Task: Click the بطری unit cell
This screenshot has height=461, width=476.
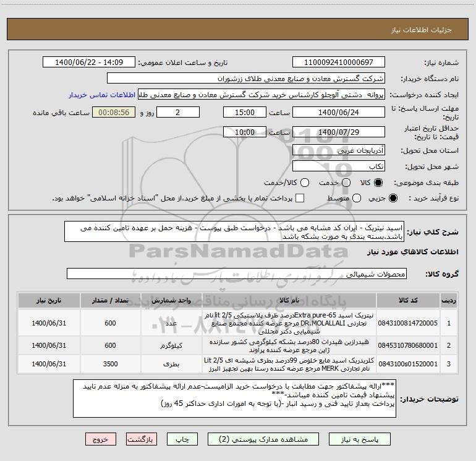Action: [171, 364]
